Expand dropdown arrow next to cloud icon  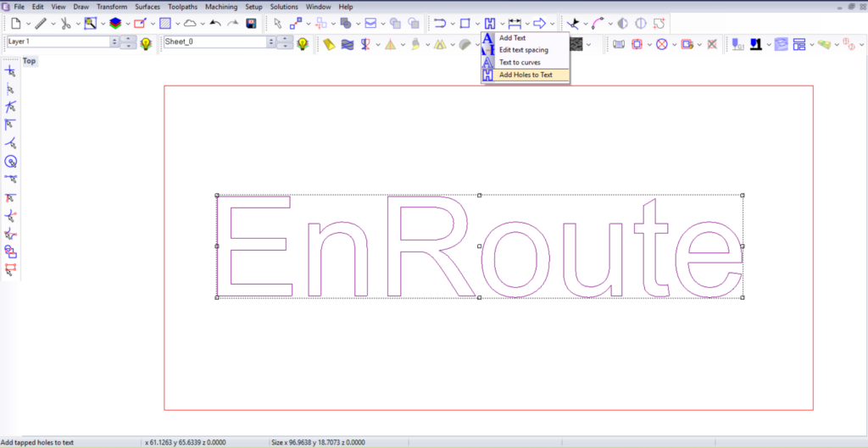click(203, 24)
